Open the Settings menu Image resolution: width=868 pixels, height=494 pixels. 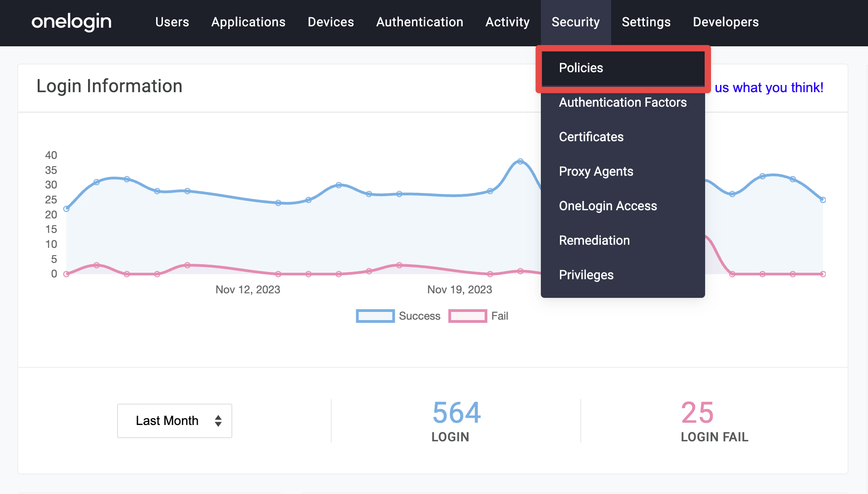(646, 22)
